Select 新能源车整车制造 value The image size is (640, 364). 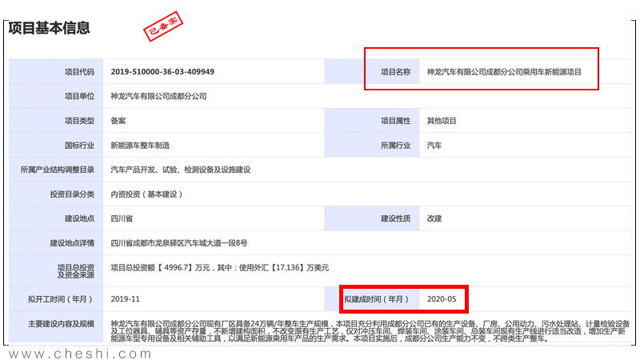pos(140,146)
